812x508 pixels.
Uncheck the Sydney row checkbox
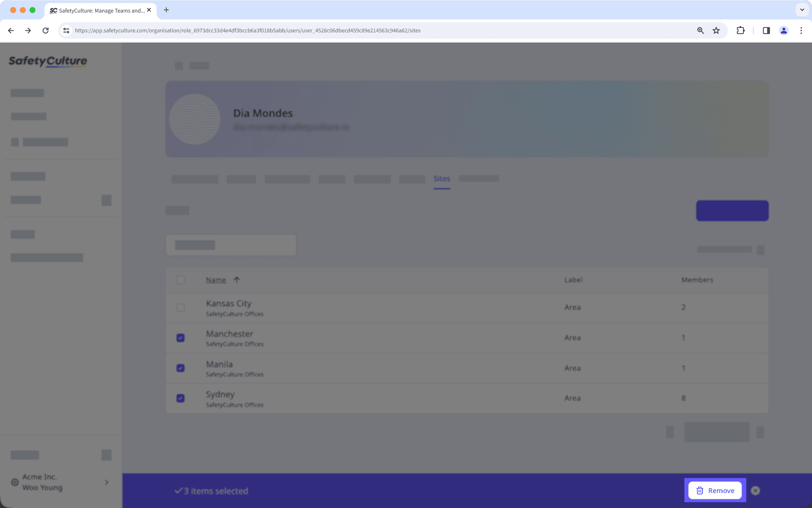180,398
